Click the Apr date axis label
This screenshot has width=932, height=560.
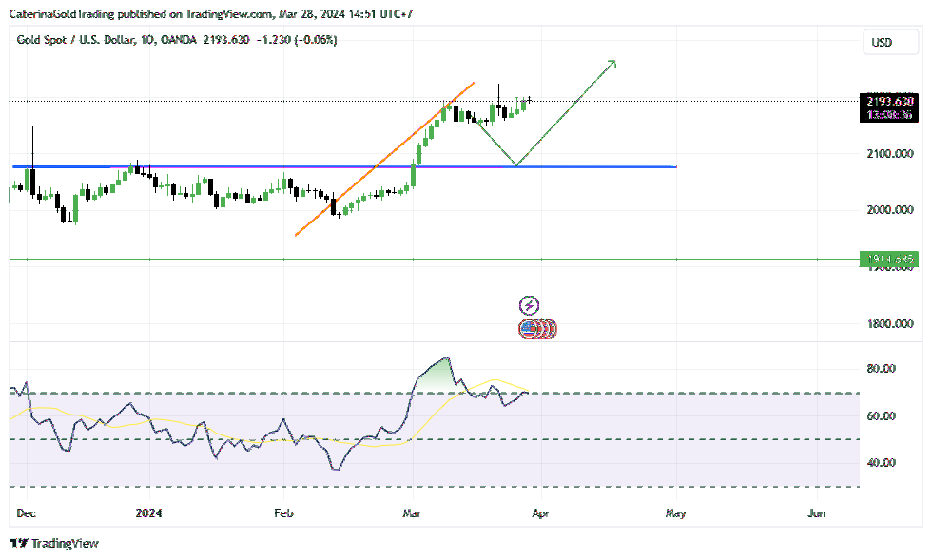coord(541,513)
